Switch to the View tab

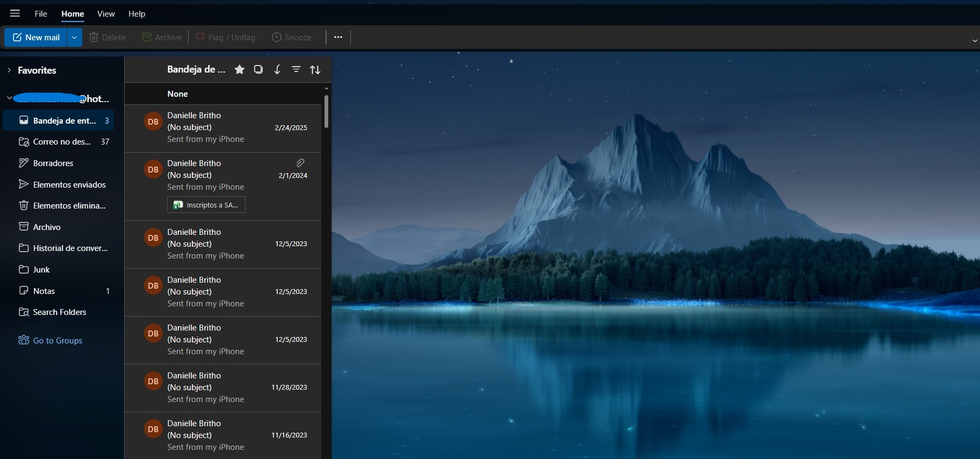click(x=106, y=13)
